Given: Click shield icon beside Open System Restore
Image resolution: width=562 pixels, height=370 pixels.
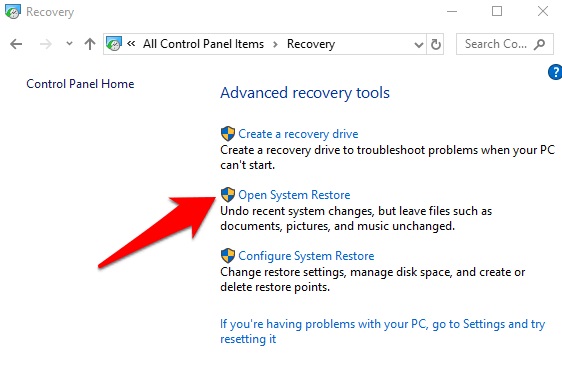Looking at the screenshot, I should click(x=228, y=195).
